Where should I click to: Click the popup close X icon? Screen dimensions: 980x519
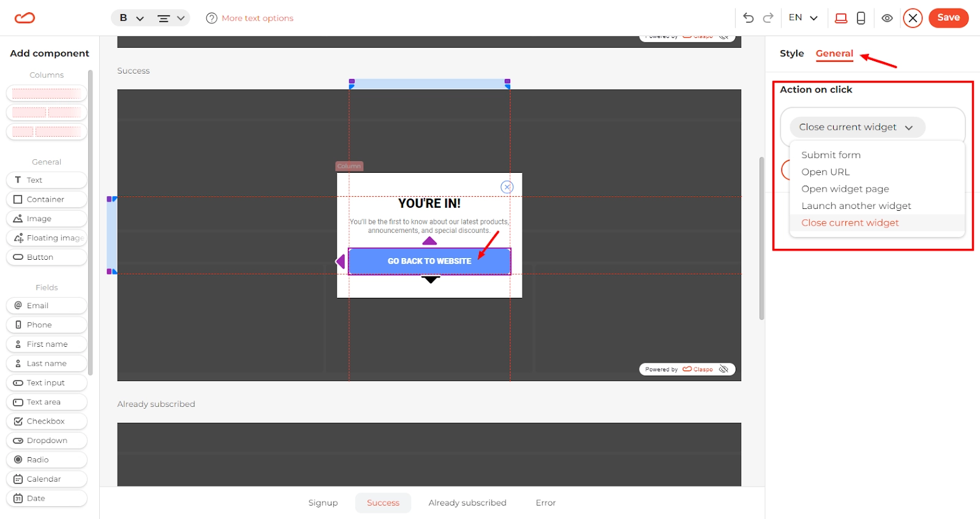(x=507, y=187)
